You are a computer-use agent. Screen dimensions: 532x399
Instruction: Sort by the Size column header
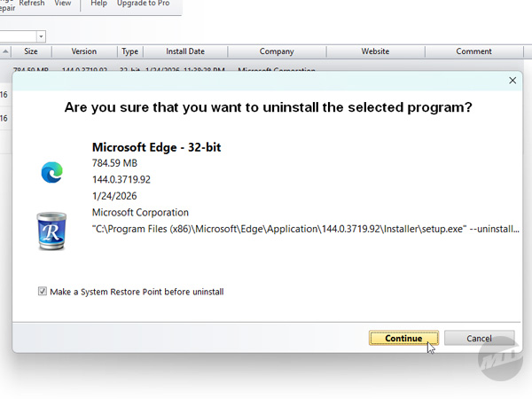[x=31, y=51]
